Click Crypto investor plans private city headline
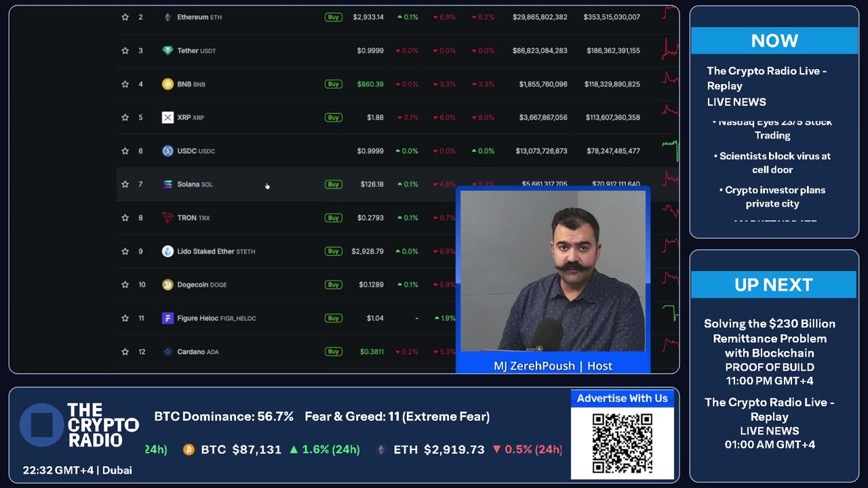This screenshot has height=488, width=868. coord(772,197)
